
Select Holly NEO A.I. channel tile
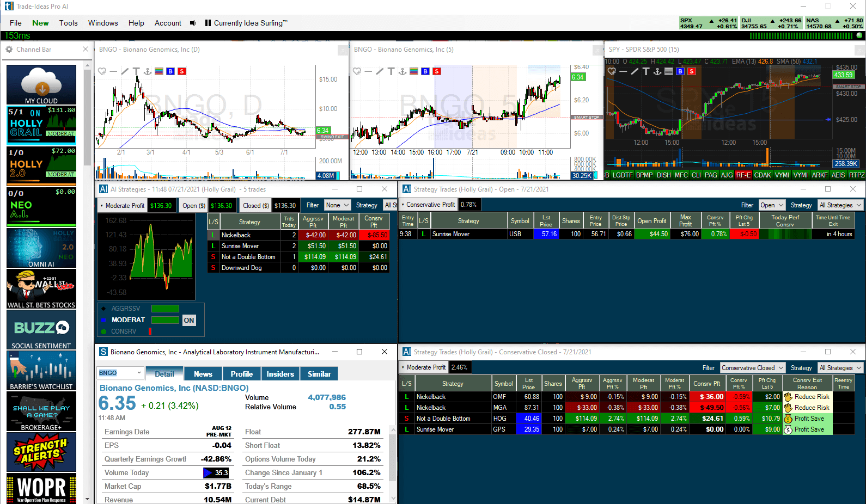point(41,207)
